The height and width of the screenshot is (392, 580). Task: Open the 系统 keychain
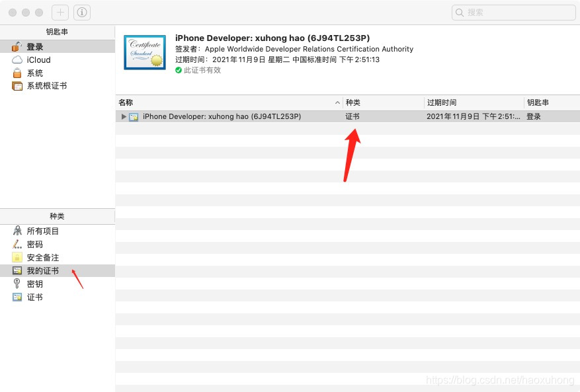pyautogui.click(x=58, y=73)
